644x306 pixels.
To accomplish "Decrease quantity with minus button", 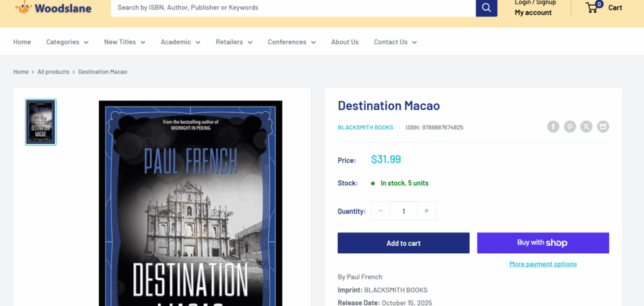I will pyautogui.click(x=380, y=211).
